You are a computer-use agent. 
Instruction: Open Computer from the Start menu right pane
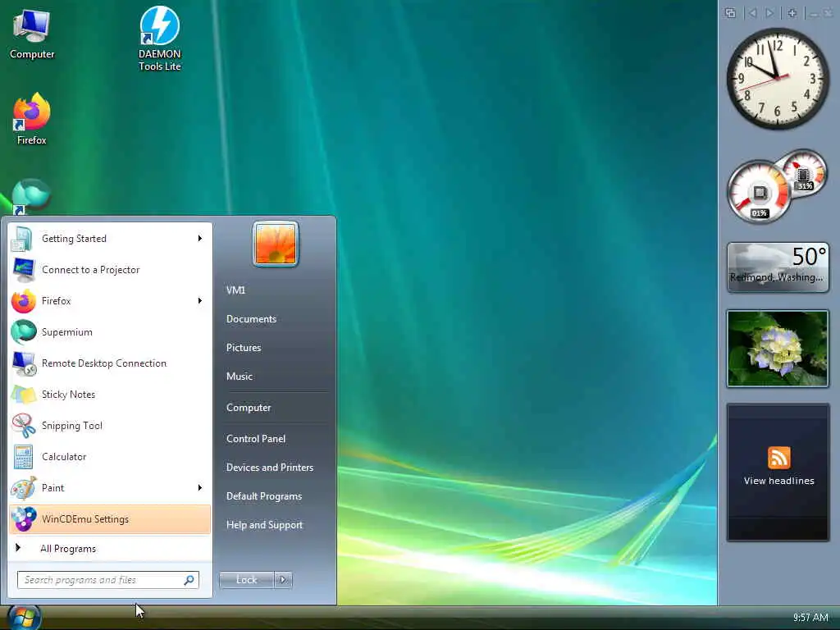(249, 408)
